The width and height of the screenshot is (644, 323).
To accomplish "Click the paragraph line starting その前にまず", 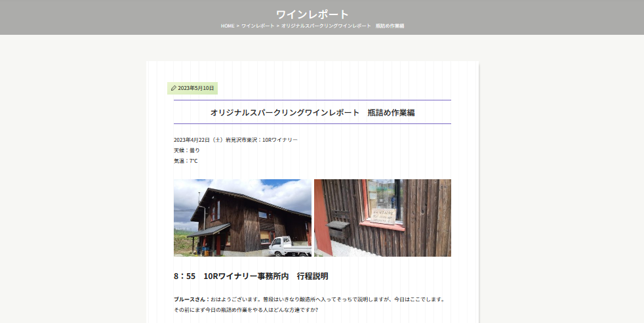I will pos(245,310).
